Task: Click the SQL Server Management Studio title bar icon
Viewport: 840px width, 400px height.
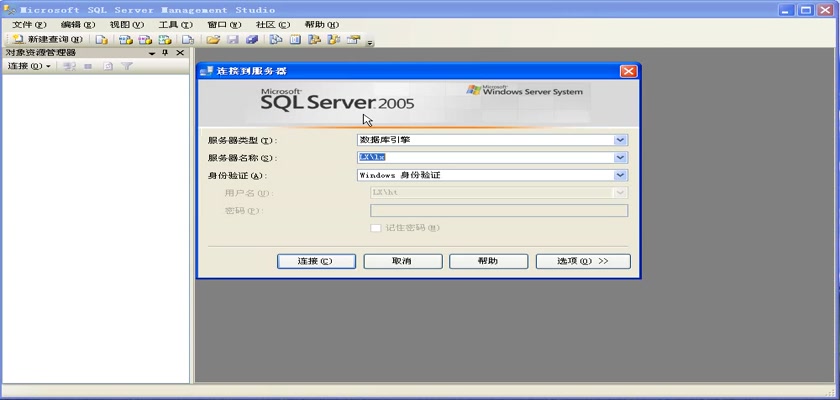Action: 9,10
